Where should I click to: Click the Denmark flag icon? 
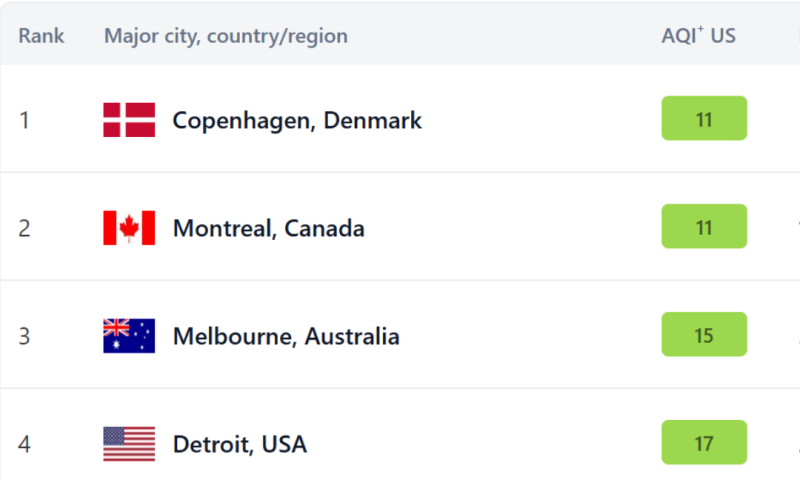pyautogui.click(x=129, y=120)
